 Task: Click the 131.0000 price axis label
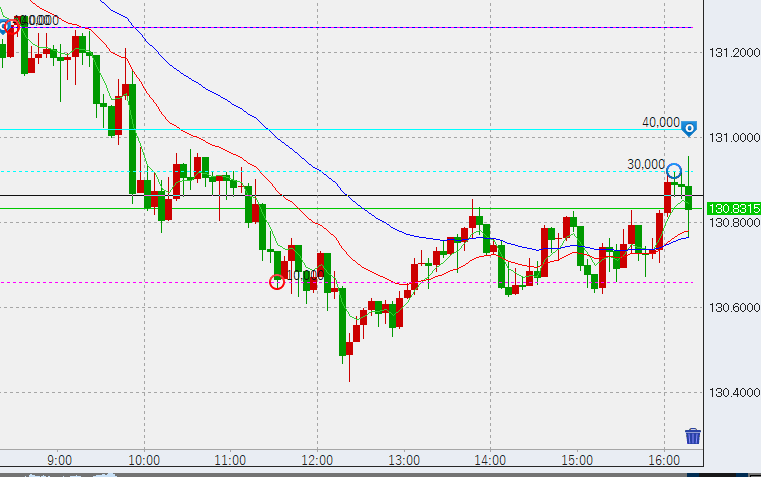[x=733, y=137]
